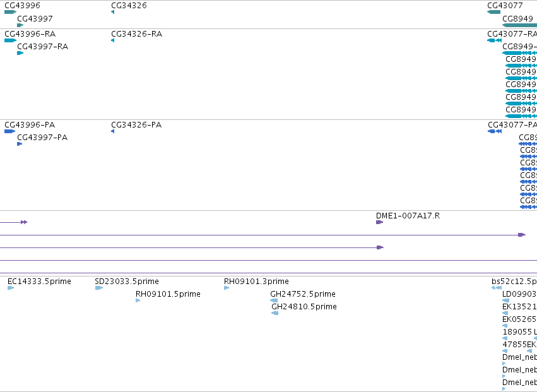Image resolution: width=537 pixels, height=392 pixels.
Task: Click the EK13521 EST label
Action: tap(519, 307)
